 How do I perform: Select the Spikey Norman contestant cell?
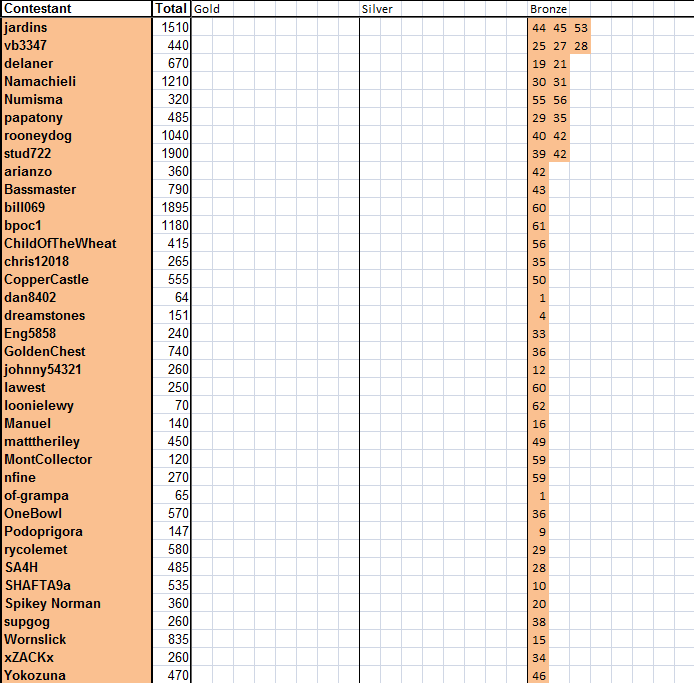click(x=77, y=603)
